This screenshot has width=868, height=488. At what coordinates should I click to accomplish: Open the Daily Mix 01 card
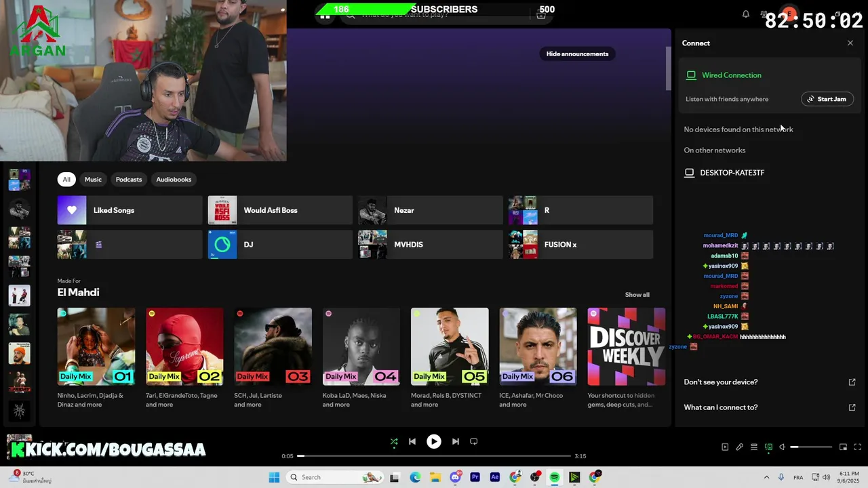[x=96, y=359]
